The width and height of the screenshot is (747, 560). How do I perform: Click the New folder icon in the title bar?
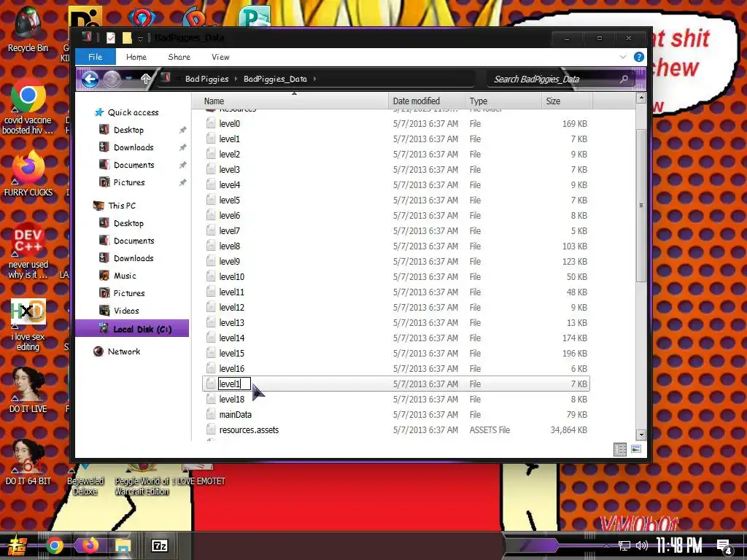point(127,38)
